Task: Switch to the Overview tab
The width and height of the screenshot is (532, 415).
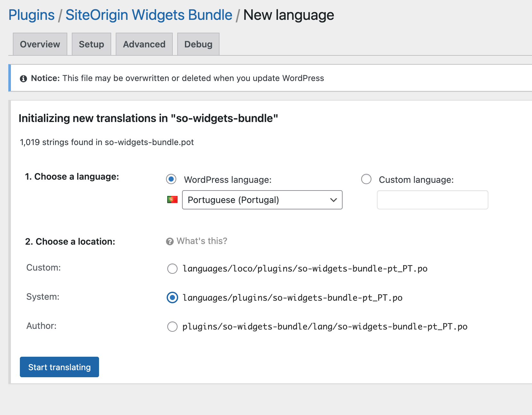Action: [40, 44]
